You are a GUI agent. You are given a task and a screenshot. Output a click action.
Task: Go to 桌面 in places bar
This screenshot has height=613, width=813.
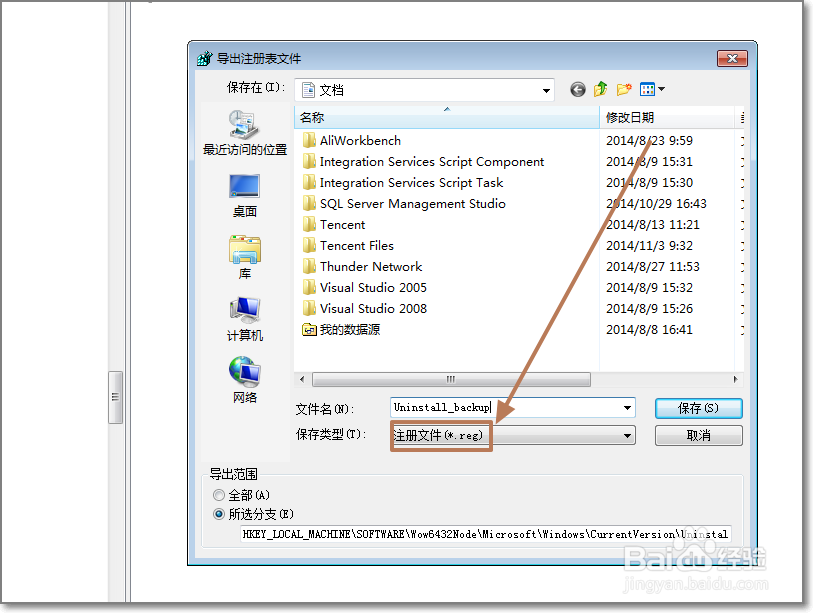(245, 196)
